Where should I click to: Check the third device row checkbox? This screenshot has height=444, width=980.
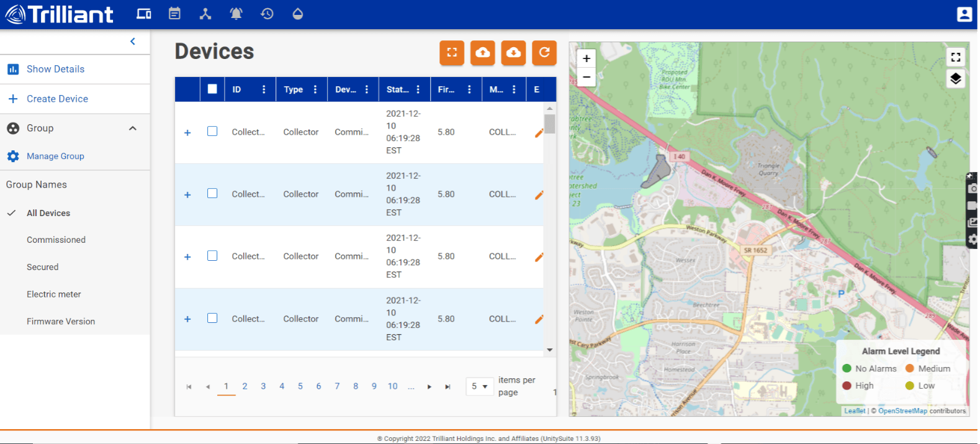click(212, 256)
